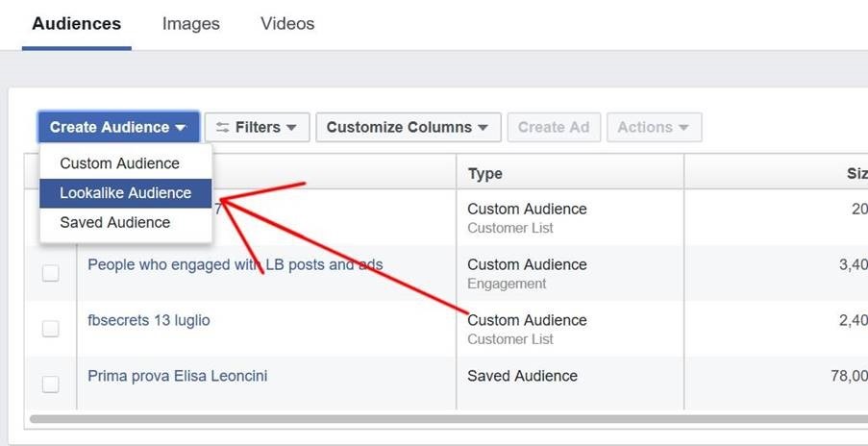This screenshot has width=868, height=446.
Task: Switch to the Images tab
Action: point(190,24)
